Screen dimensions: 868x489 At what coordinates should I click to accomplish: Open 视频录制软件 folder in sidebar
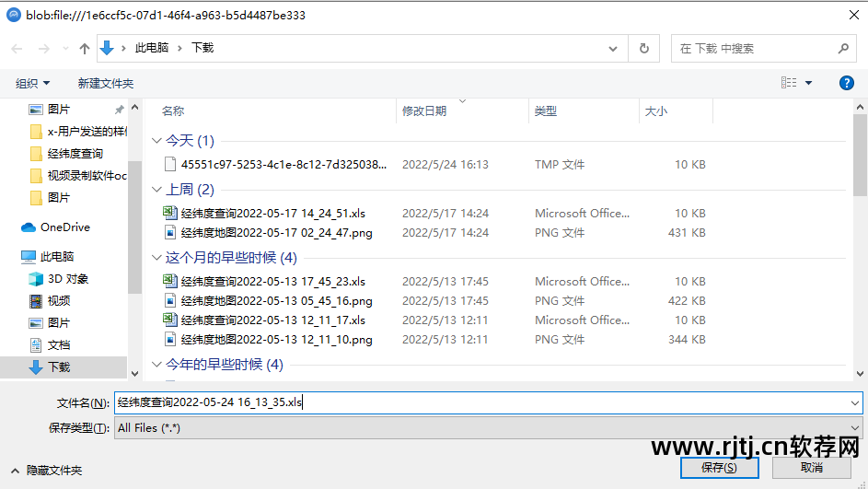tap(87, 176)
